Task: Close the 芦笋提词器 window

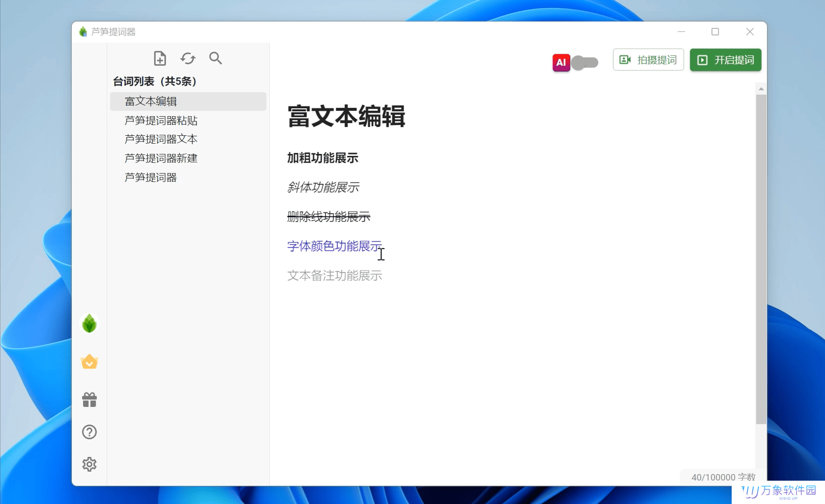Action: tap(750, 32)
